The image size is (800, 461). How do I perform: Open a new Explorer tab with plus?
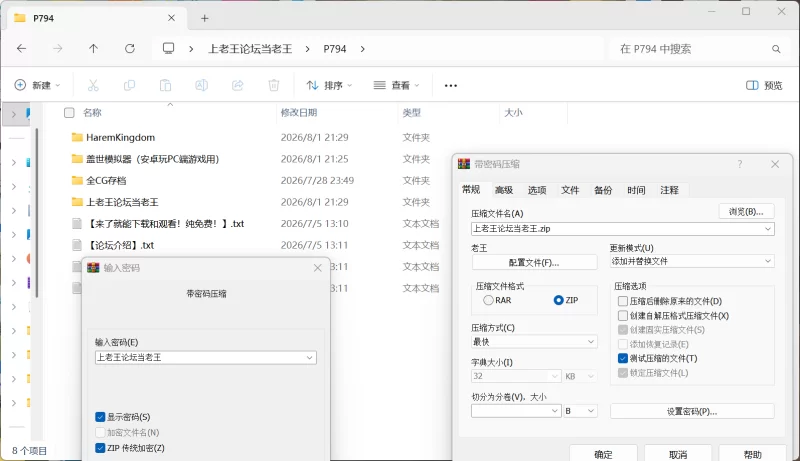(205, 18)
